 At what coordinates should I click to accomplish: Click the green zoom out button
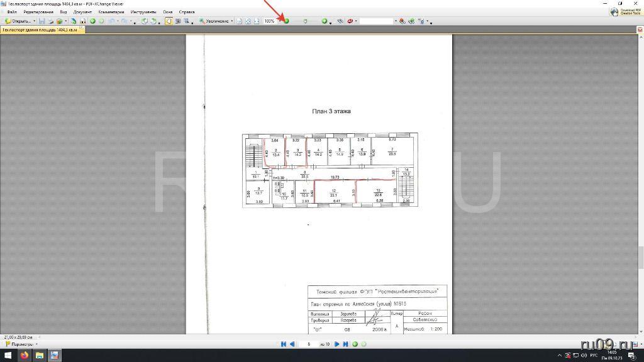(x=286, y=21)
